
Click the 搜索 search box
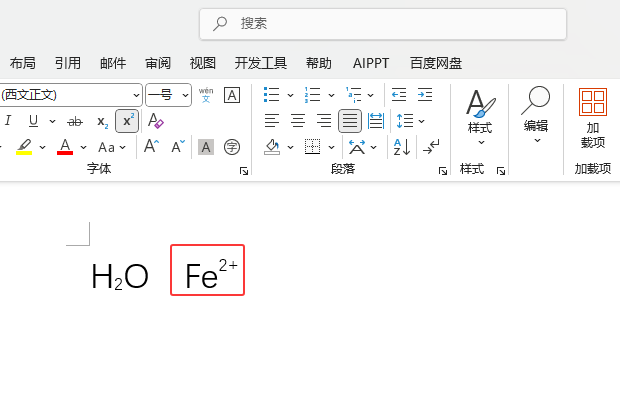pyautogui.click(x=383, y=23)
